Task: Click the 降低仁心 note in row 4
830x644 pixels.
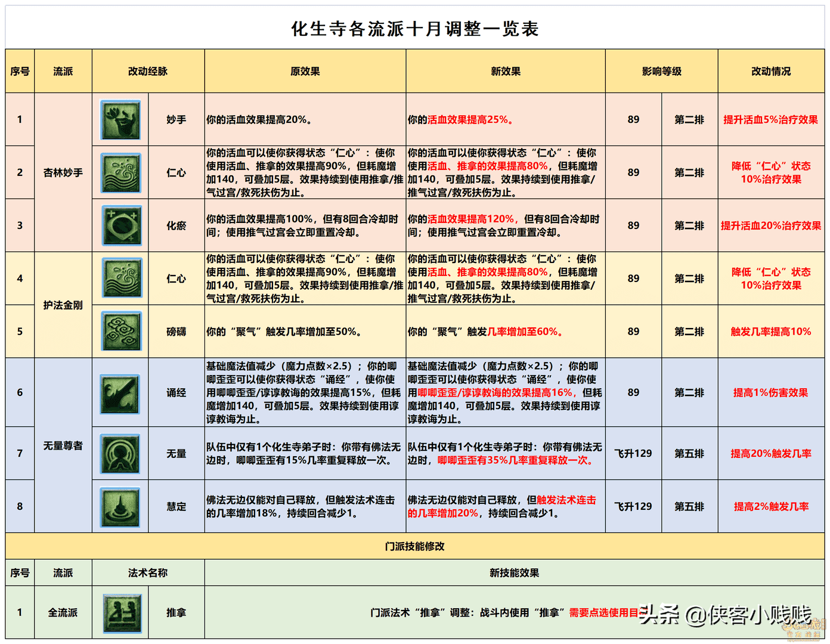Action: 771,278
